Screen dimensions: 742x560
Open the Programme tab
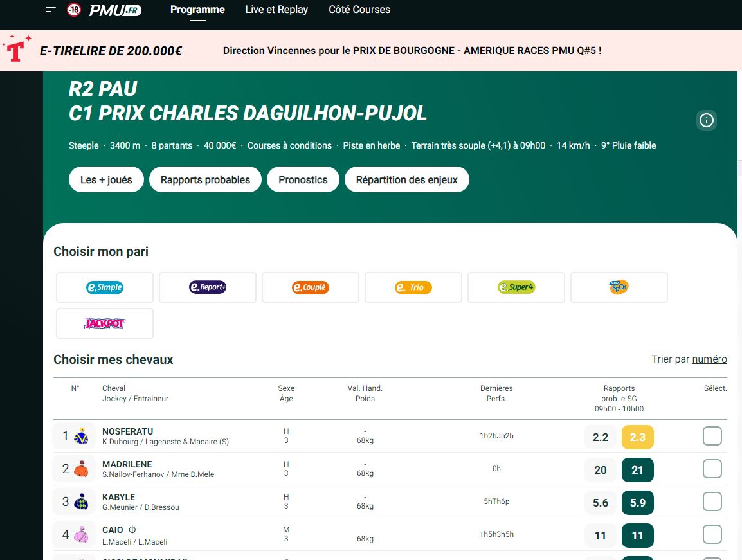(197, 10)
